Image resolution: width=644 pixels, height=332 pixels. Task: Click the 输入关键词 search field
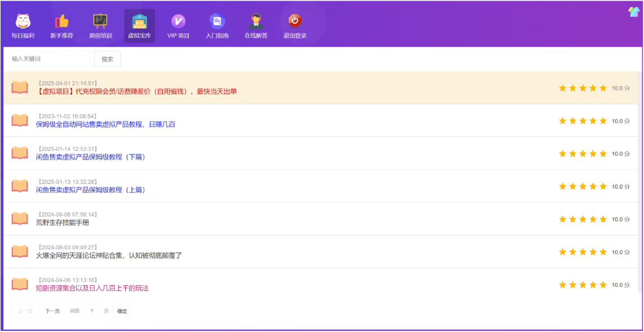point(47,59)
